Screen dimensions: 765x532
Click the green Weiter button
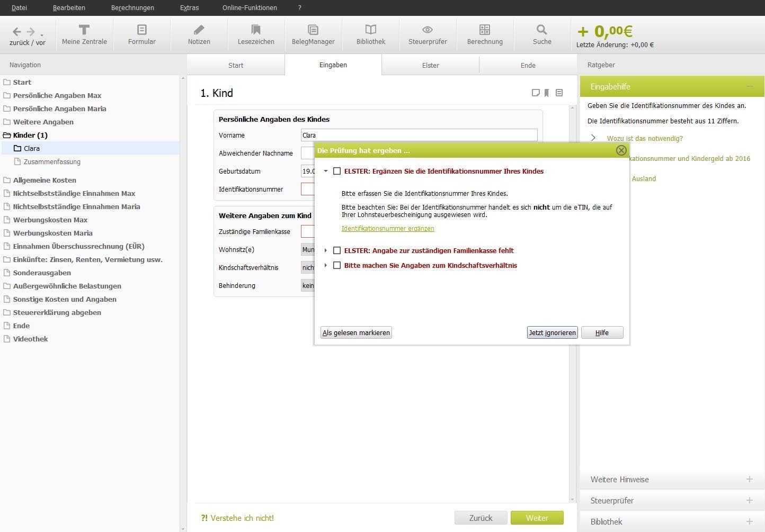(x=537, y=518)
